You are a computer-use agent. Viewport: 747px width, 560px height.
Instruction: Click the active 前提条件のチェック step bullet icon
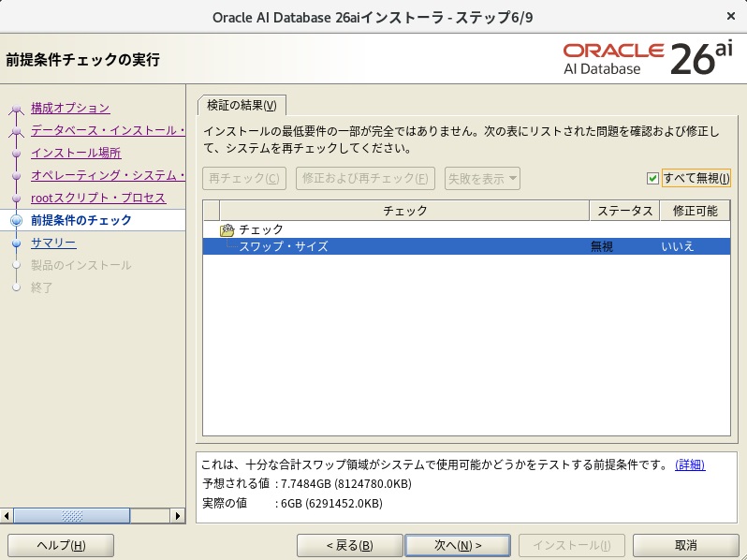(16, 220)
